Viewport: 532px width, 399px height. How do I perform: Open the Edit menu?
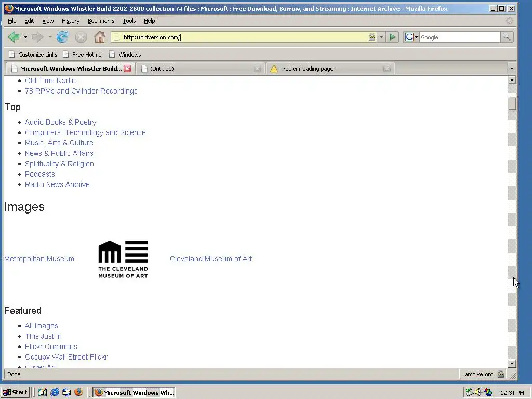tap(29, 21)
